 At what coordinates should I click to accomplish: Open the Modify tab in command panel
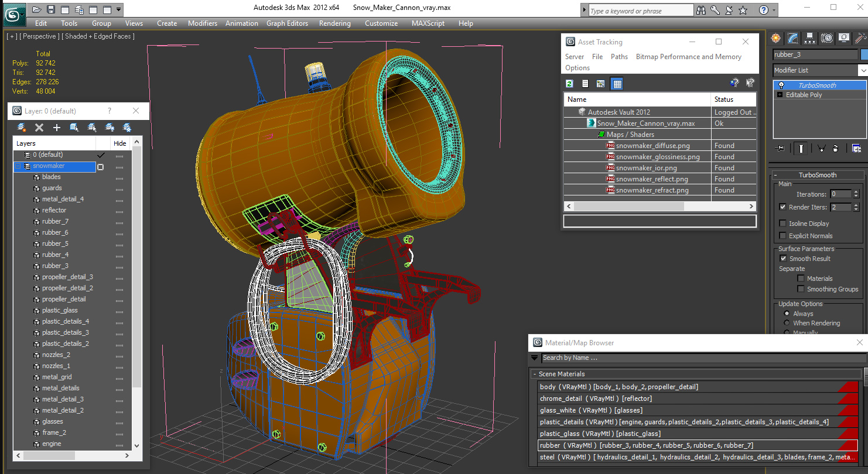[792, 38]
